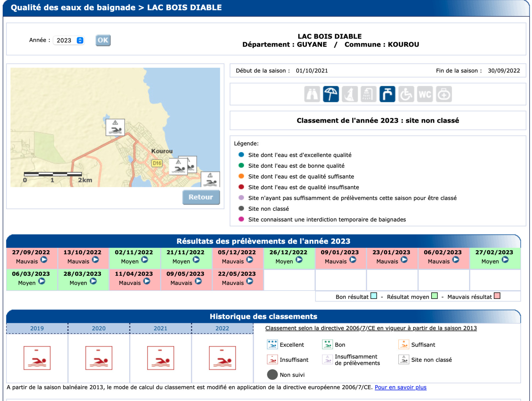532x401 pixels.
Task: Open the Année dropdown showing 2023
Action: pyautogui.click(x=69, y=40)
